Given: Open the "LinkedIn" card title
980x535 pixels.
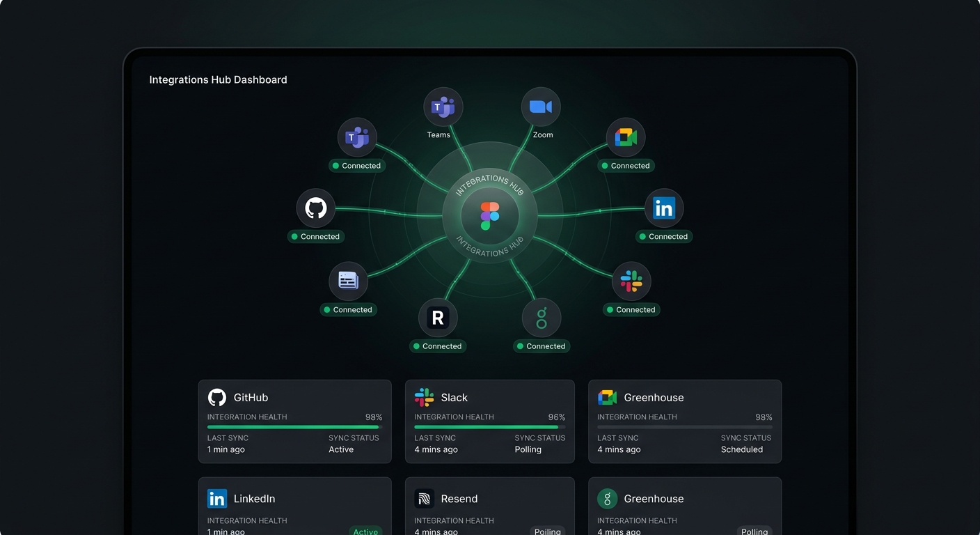Looking at the screenshot, I should coord(254,499).
